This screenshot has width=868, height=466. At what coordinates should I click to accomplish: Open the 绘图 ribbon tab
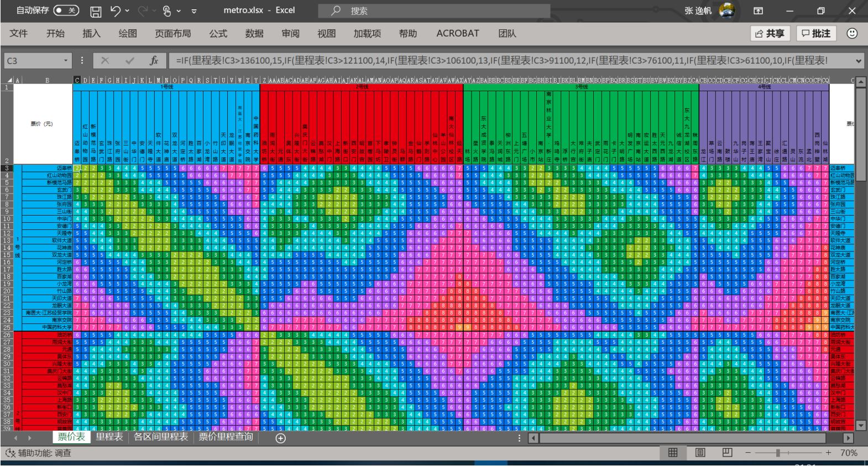click(128, 34)
